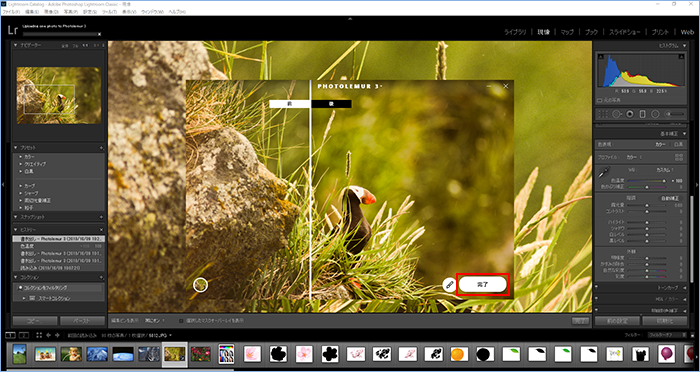The width and height of the screenshot is (700, 372).
Task: Collapse the ナビゲーター panel
Action: coord(16,46)
